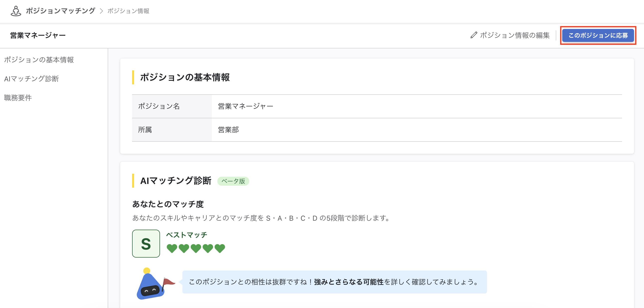Click the ポジション名 table label
This screenshot has width=644, height=308.
[x=159, y=106]
